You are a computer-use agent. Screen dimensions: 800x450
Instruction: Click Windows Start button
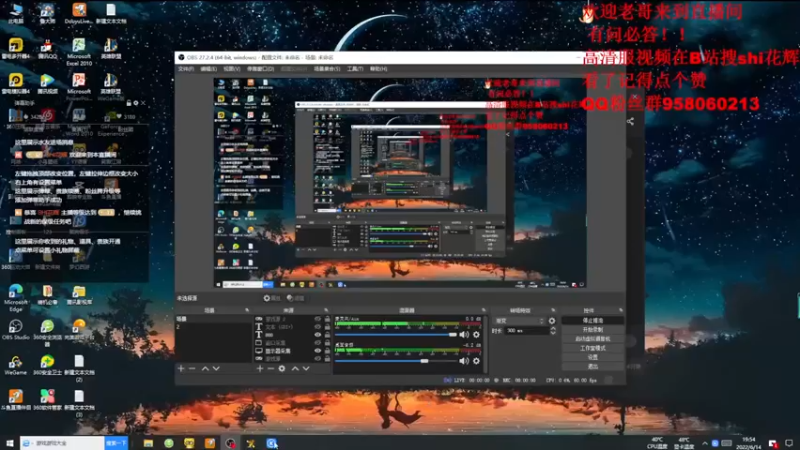tap(9, 443)
